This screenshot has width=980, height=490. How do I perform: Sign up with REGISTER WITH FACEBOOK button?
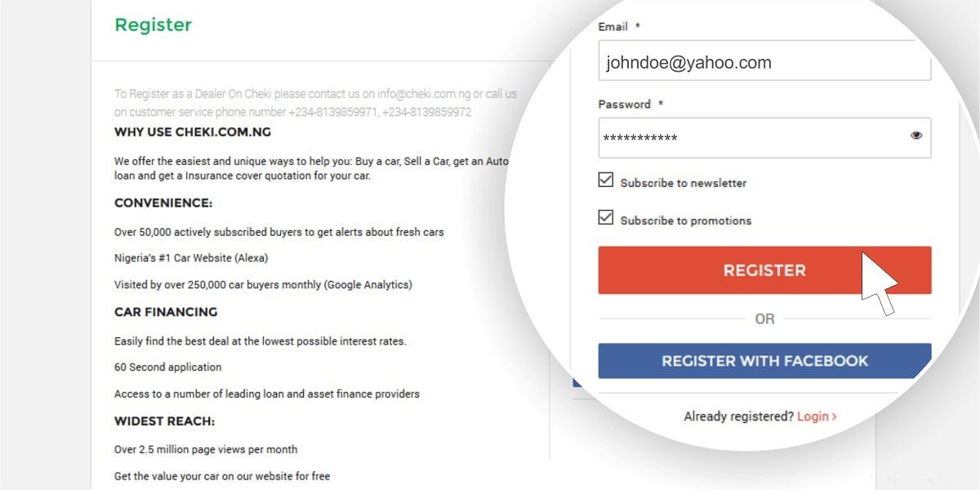click(764, 361)
